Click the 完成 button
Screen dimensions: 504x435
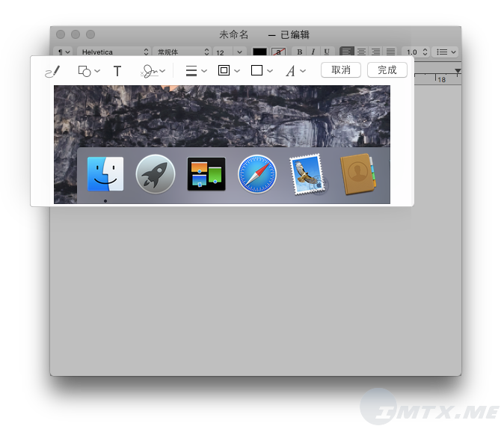(x=387, y=70)
